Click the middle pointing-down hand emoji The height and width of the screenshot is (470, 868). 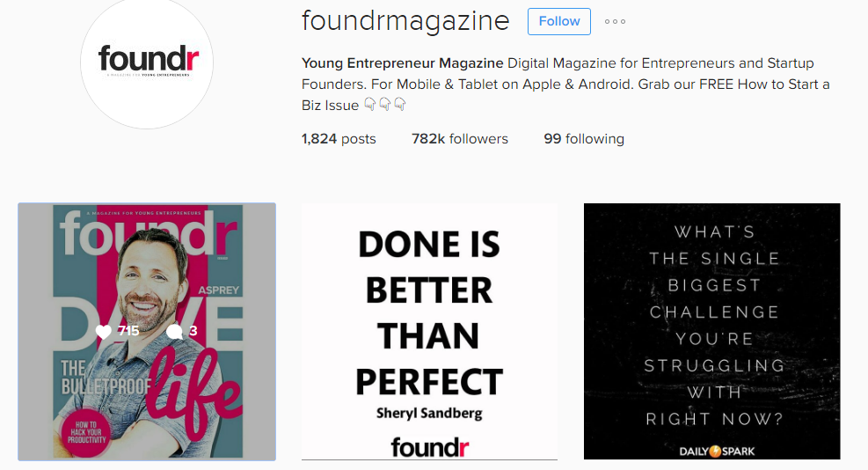point(384,104)
